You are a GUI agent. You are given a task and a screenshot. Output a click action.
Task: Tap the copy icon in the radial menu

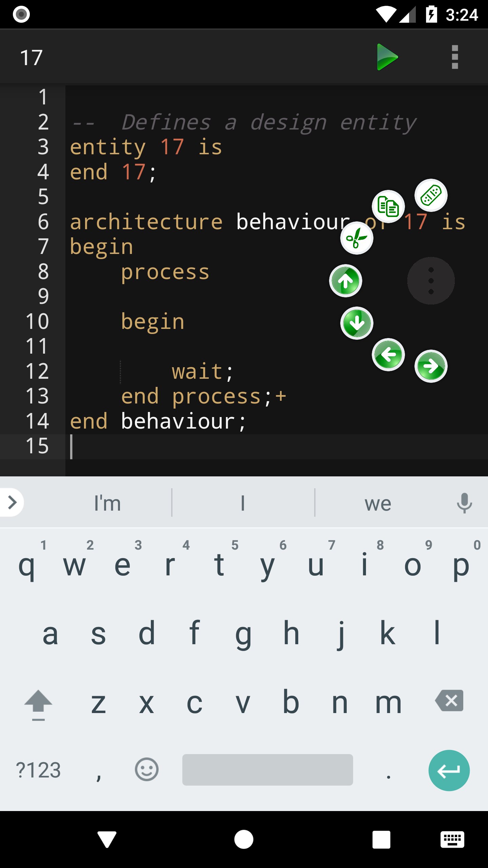388,206
